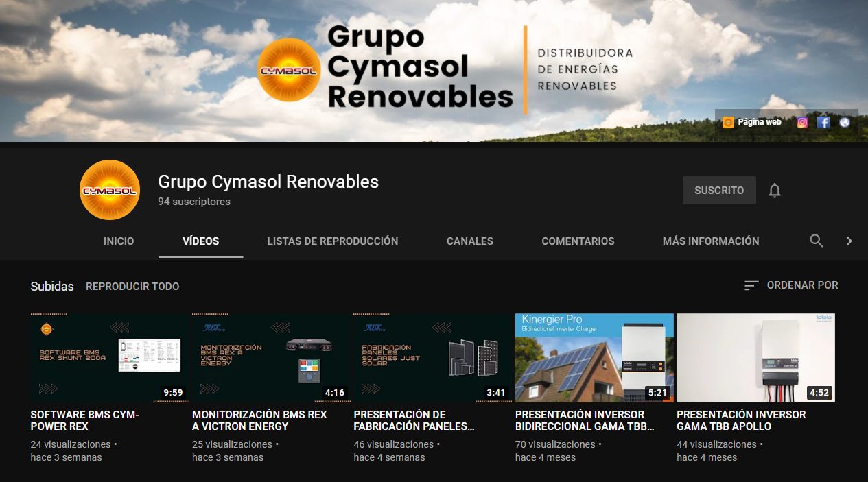Viewport: 868px width, 482px height.
Task: Click the Instagram icon in banner
Action: [x=802, y=123]
